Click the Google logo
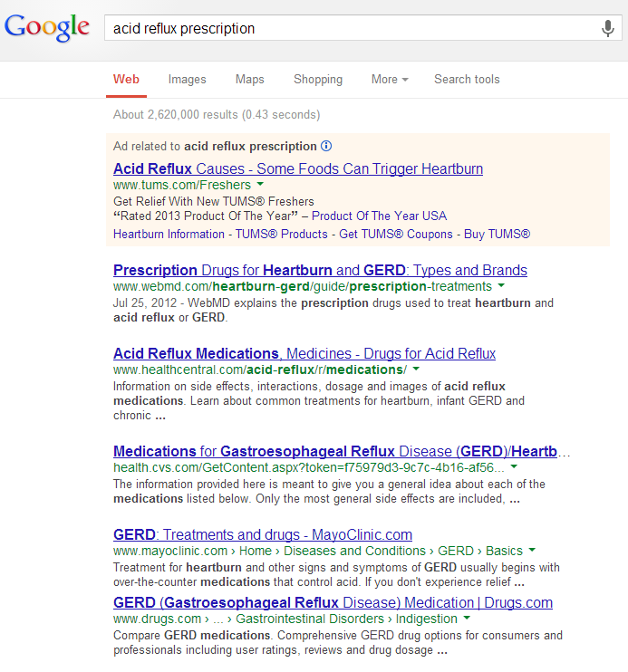 [47, 28]
